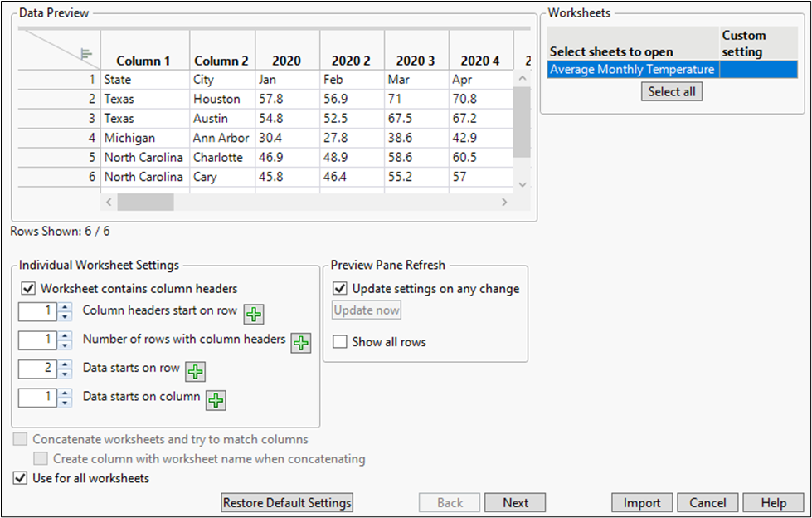This screenshot has width=812, height=518.
Task: Decrease Column headers start on row value
Action: 65,316
